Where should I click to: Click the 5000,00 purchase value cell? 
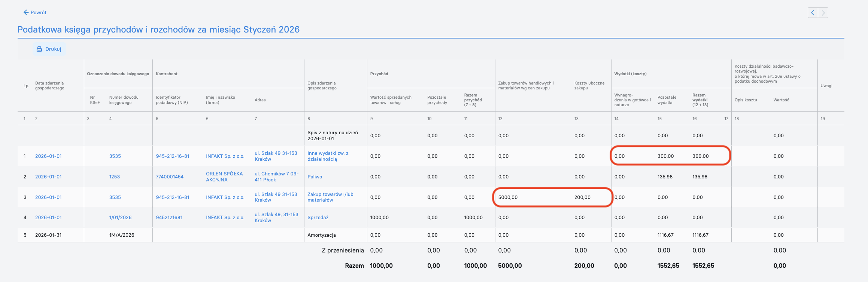pos(508,197)
